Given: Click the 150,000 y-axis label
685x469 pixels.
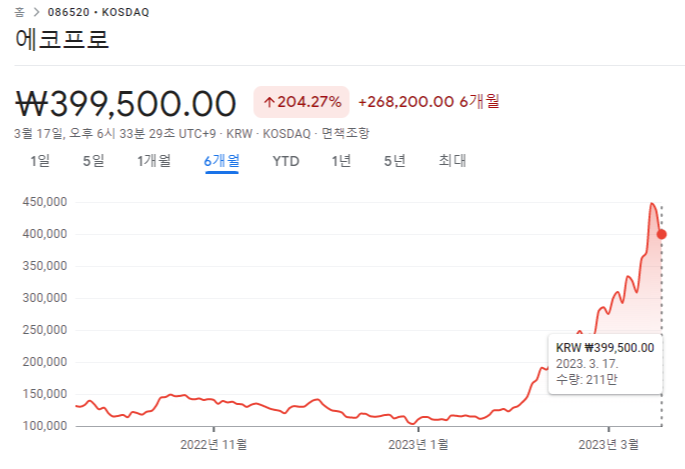Looking at the screenshot, I should [x=45, y=394].
